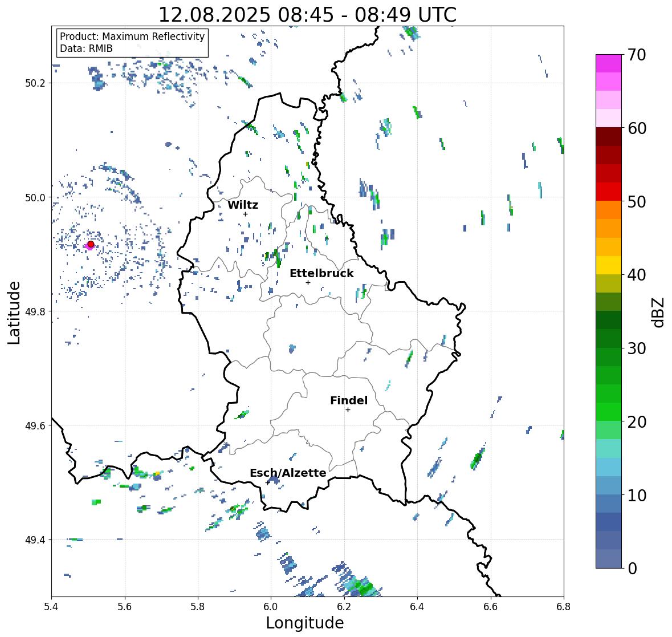Pick the dark red swatch below 60
The height and width of the screenshot is (637, 672).
point(609,137)
